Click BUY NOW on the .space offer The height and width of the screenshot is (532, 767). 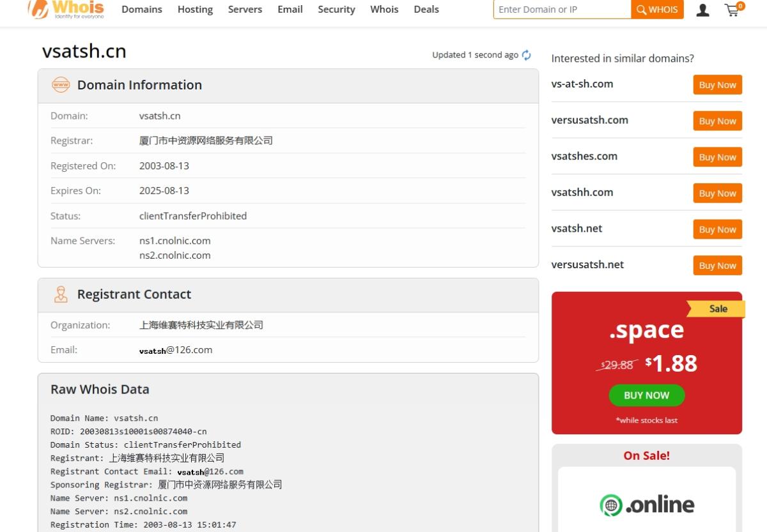click(646, 395)
